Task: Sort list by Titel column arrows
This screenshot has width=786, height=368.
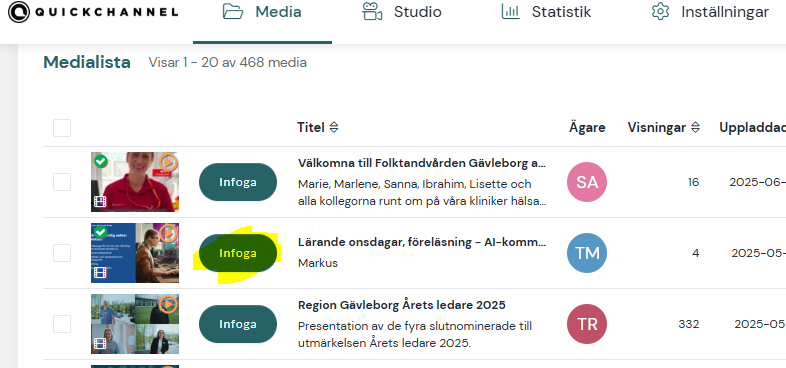Action: 334,128
